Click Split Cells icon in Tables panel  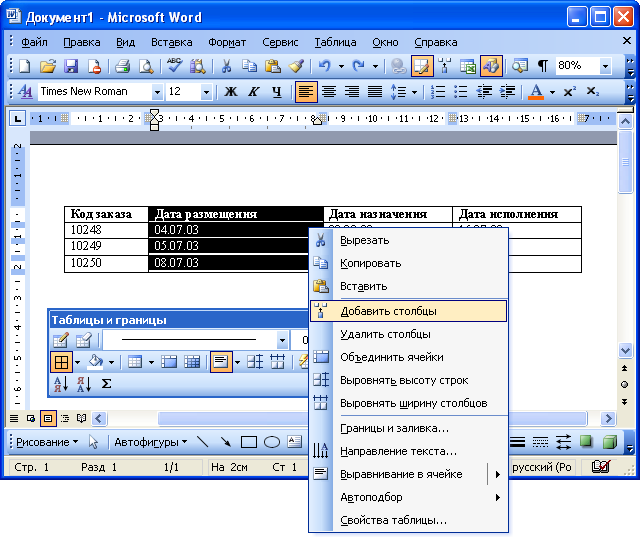point(192,362)
